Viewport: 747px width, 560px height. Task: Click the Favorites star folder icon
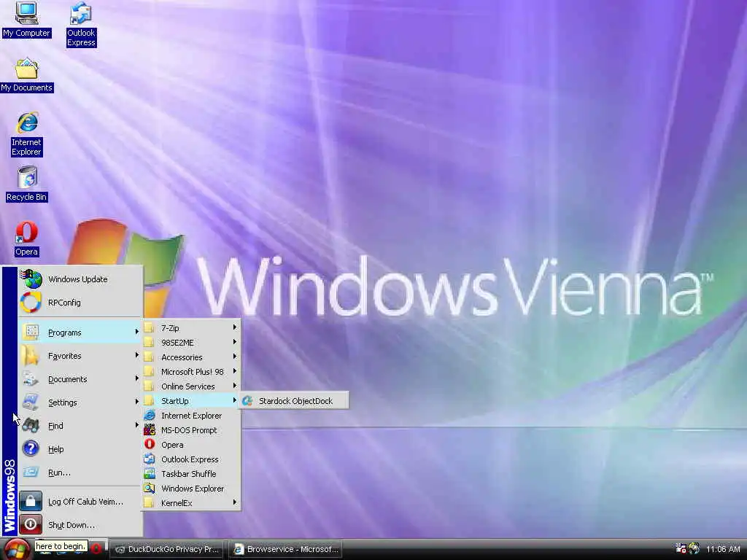pyautogui.click(x=30, y=355)
